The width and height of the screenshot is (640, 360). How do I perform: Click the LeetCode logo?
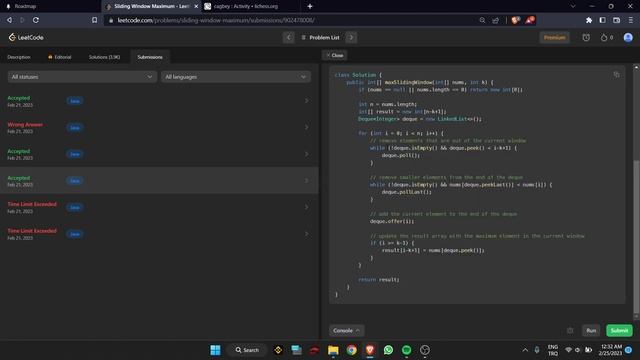pyautogui.click(x=26, y=38)
